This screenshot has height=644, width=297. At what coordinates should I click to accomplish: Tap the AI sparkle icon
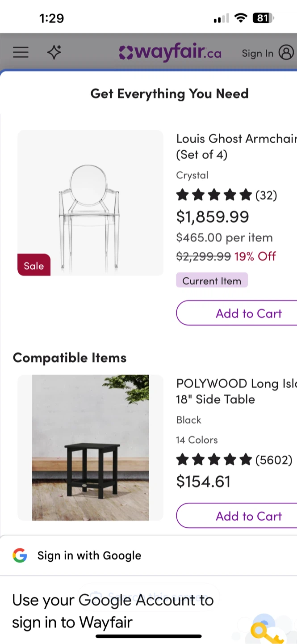pyautogui.click(x=54, y=53)
